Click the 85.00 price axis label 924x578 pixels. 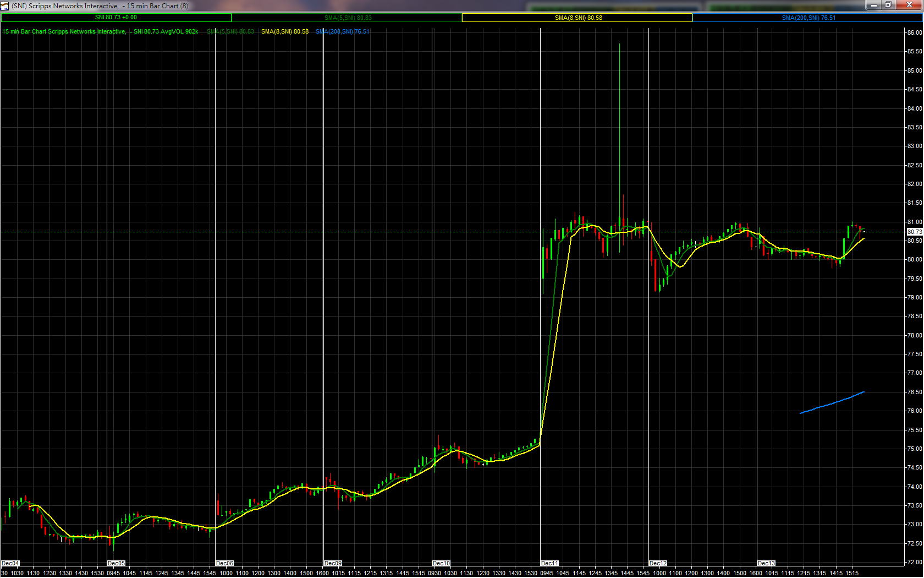[x=915, y=70]
